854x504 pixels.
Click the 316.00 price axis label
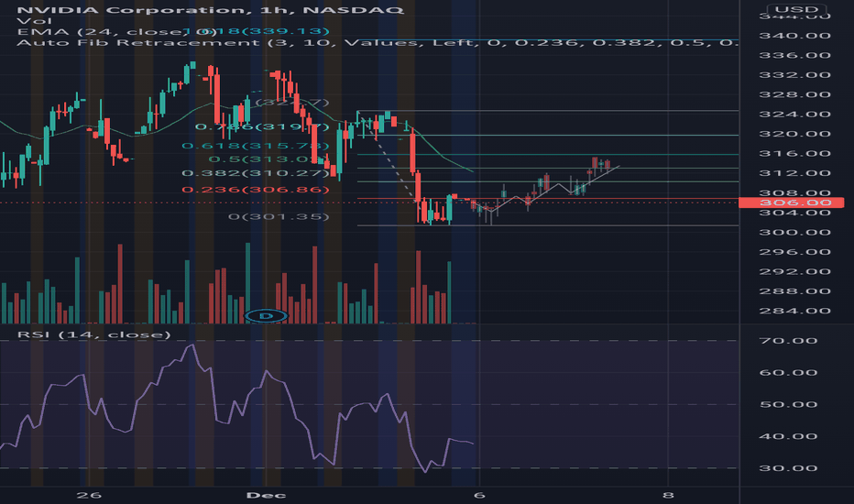coord(794,153)
